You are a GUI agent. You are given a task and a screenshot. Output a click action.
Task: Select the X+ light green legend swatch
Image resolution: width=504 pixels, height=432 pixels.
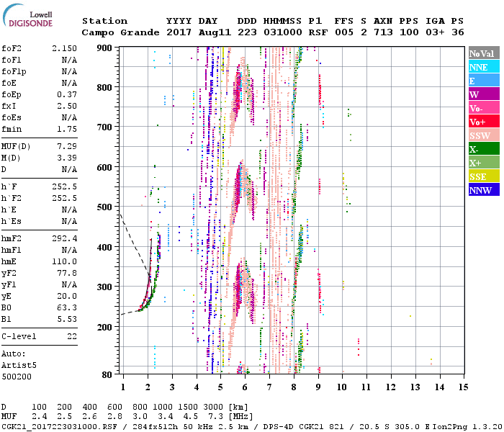[x=484, y=162]
